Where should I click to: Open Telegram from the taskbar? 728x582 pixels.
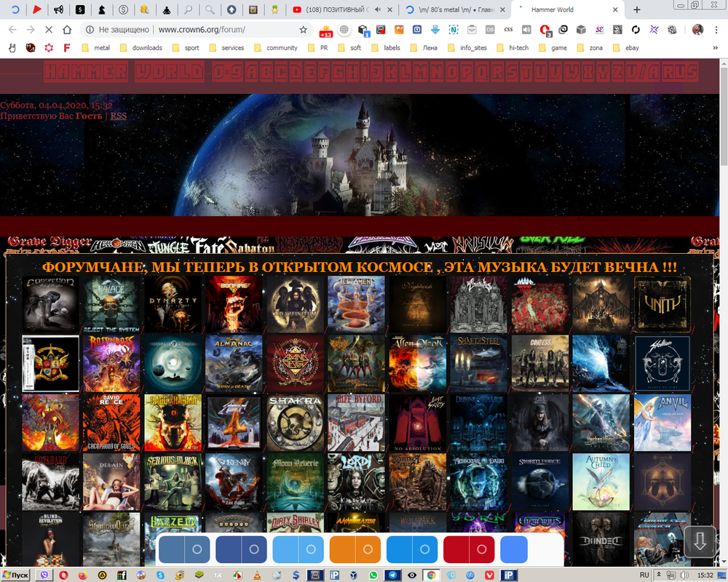(x=393, y=575)
